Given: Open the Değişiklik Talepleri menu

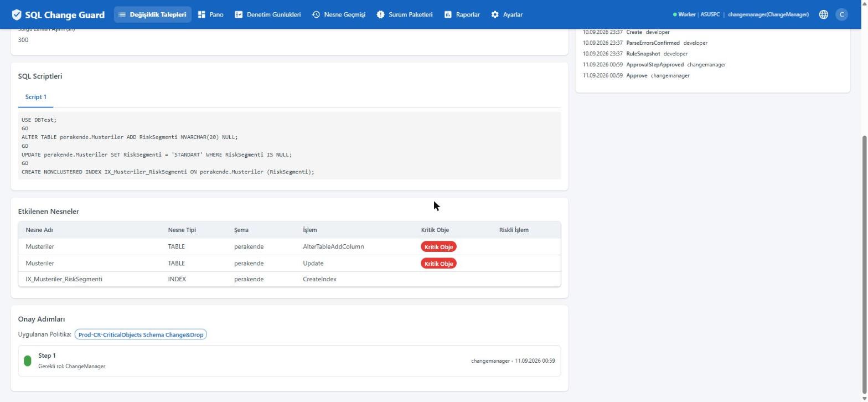Looking at the screenshot, I should pyautogui.click(x=152, y=15).
